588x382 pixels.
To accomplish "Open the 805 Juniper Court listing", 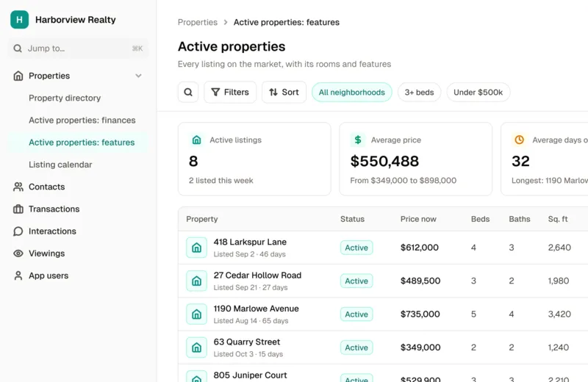I will 250,375.
